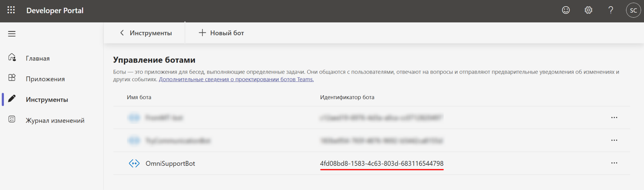Screen dimensions: 644x190
Task: Click the pencil icon beside Инструменты
Action: tap(12, 98)
